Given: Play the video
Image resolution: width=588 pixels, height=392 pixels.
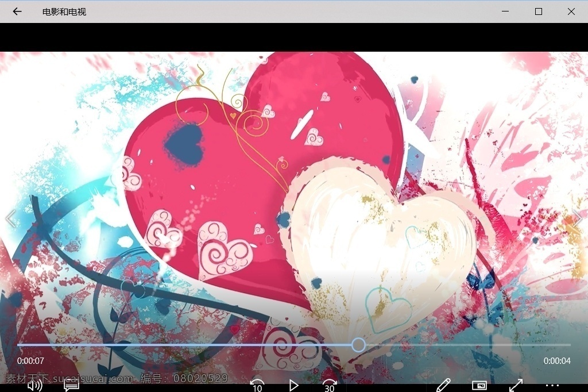Looking at the screenshot, I should click(293, 386).
